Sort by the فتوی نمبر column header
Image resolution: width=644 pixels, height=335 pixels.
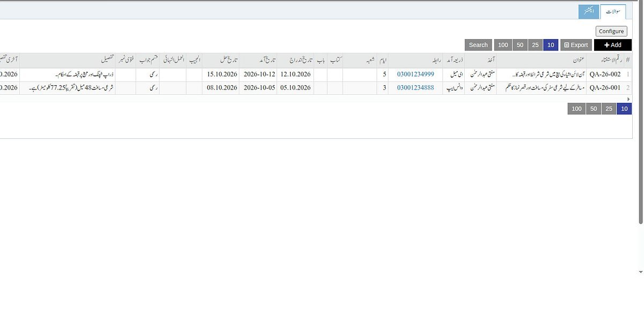point(126,60)
